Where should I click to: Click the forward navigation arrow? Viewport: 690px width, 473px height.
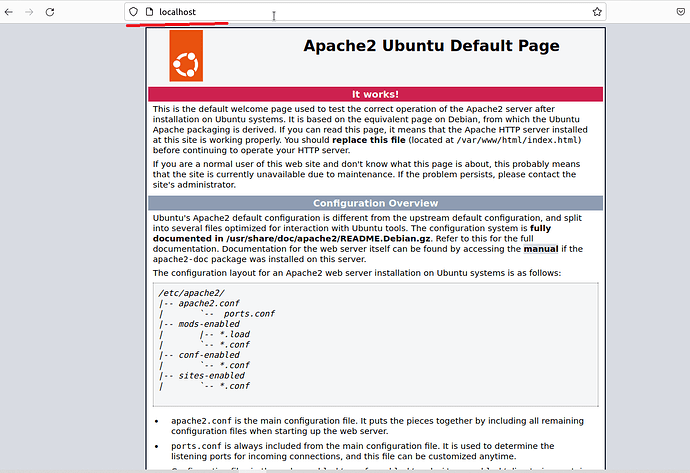[x=29, y=12]
